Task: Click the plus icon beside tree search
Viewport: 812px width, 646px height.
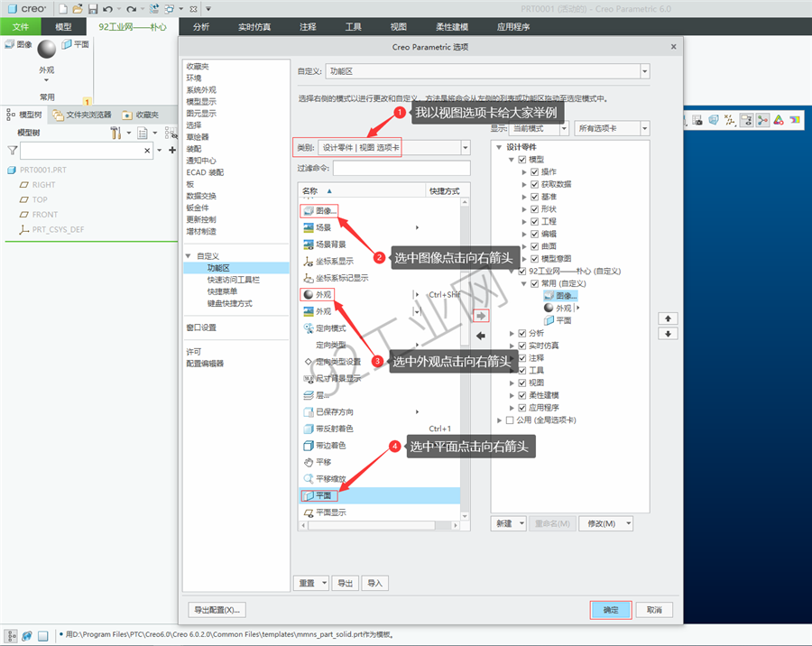Action: (x=172, y=151)
